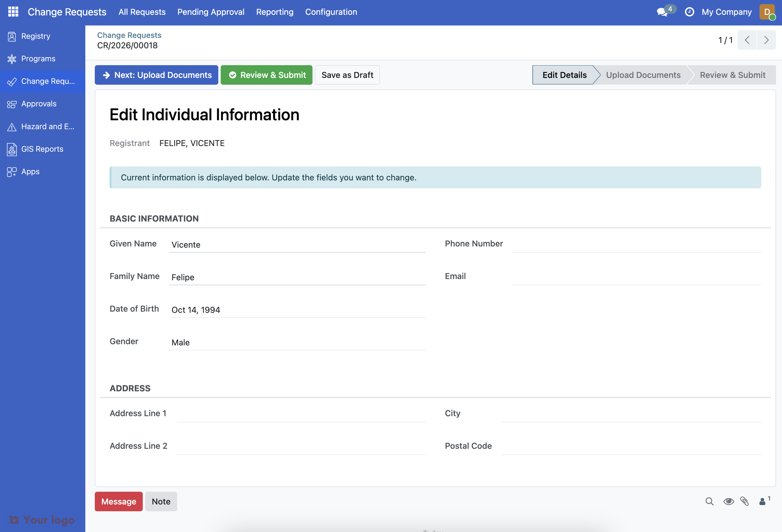The image size is (782, 532).
Task: Click Next: Upload Documents button
Action: (156, 75)
